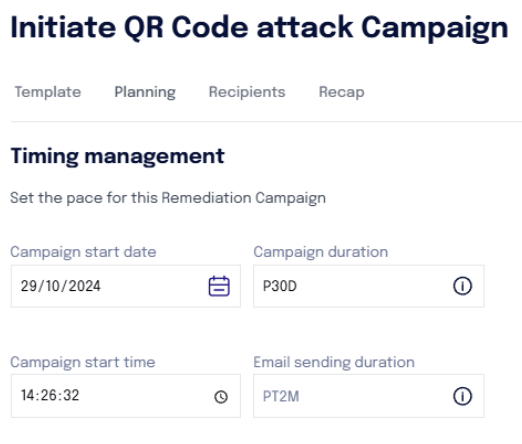Select the seconds 32 in start time

pyautogui.click(x=71, y=395)
